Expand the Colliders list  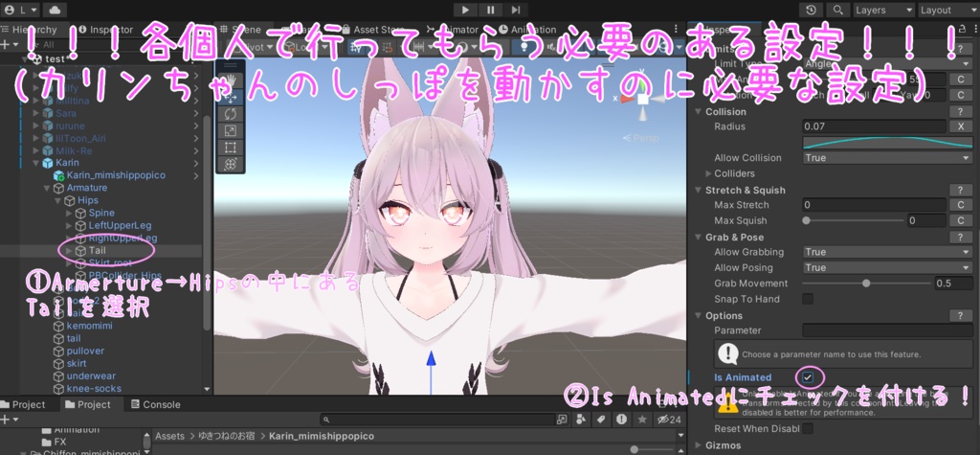(x=708, y=173)
